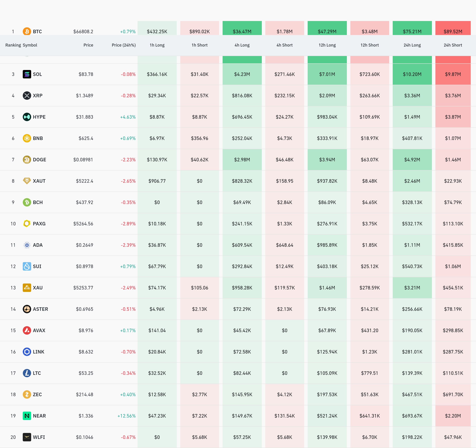Sort by Ranking column header
476x448 pixels.
point(13,45)
